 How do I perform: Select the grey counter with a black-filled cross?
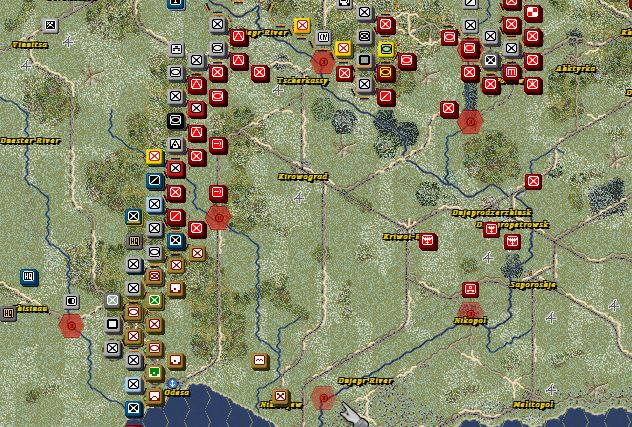(x=491, y=60)
